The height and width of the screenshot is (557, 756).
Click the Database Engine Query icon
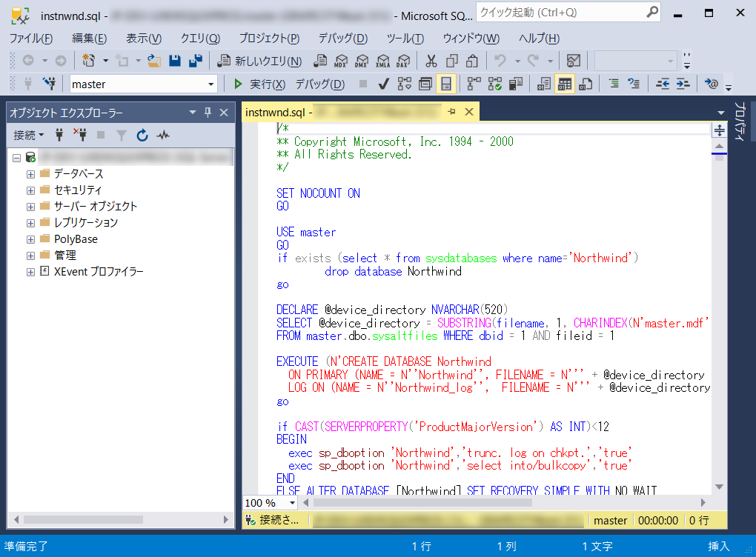[320, 61]
